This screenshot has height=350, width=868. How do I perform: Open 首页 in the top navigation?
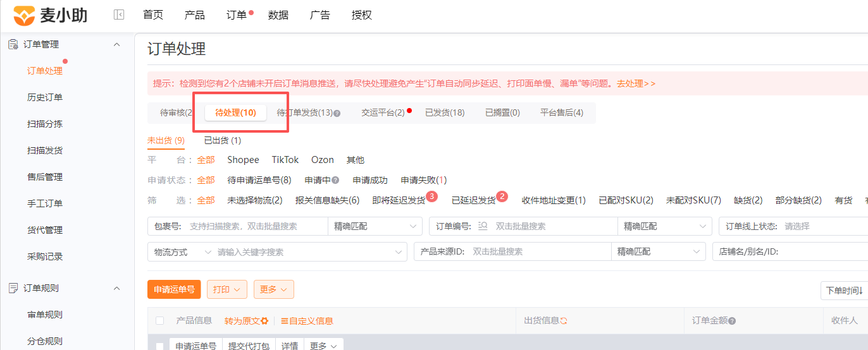[153, 15]
